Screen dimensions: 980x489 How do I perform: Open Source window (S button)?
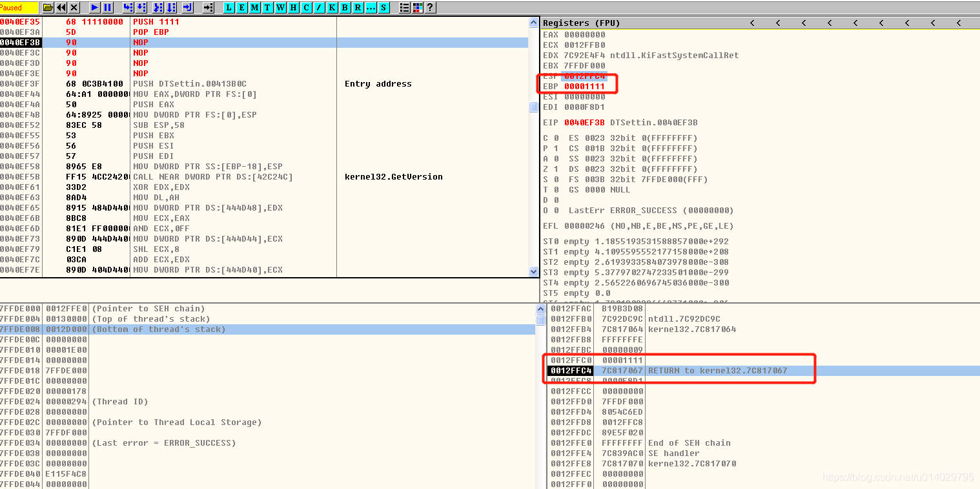point(383,8)
